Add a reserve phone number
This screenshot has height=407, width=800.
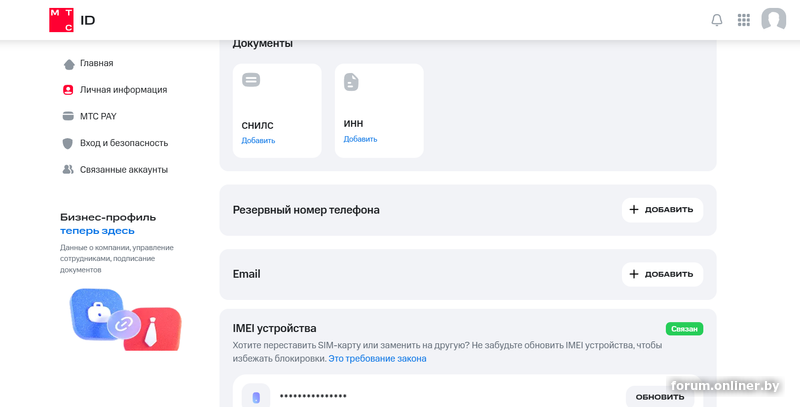pyautogui.click(x=662, y=210)
